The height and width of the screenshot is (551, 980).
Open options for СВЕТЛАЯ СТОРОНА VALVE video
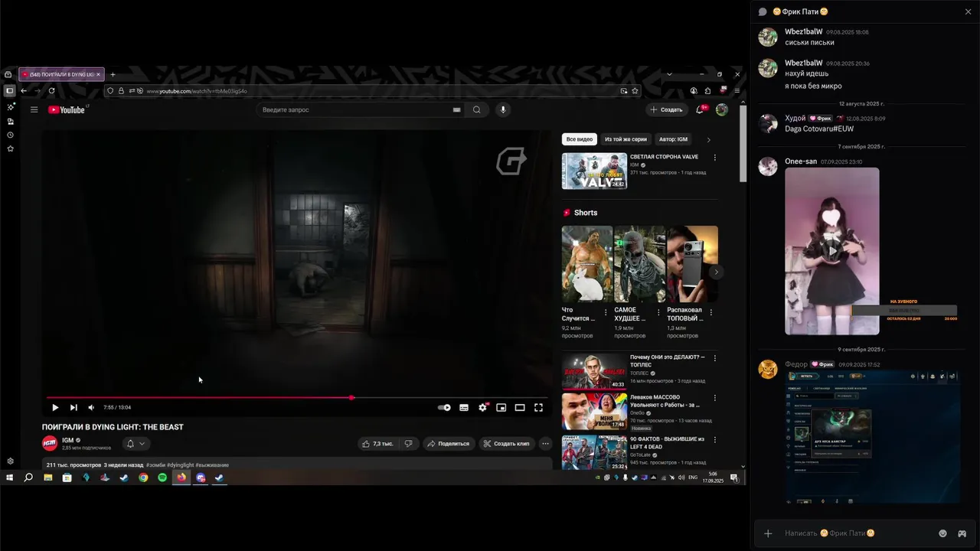click(715, 158)
